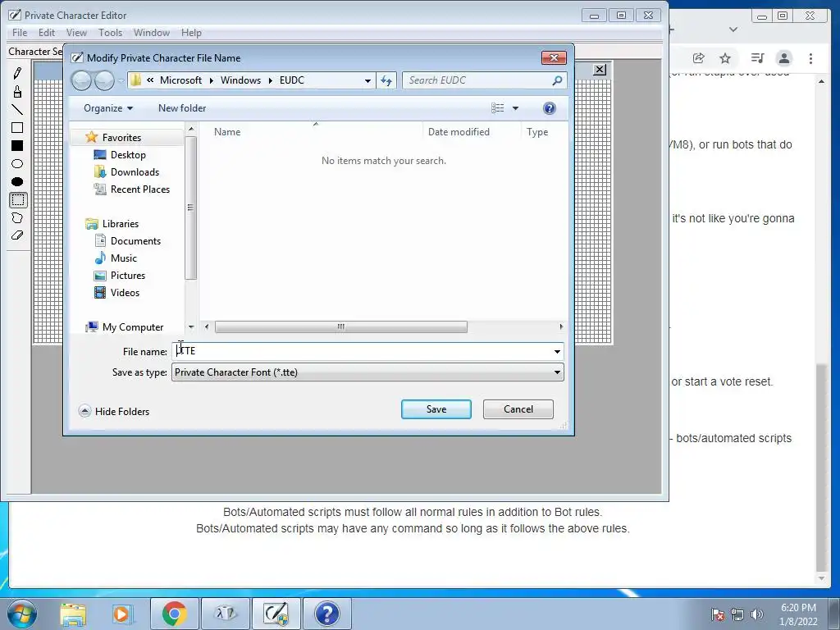The image size is (840, 630).
Task: Open the File menu
Action: 20,33
